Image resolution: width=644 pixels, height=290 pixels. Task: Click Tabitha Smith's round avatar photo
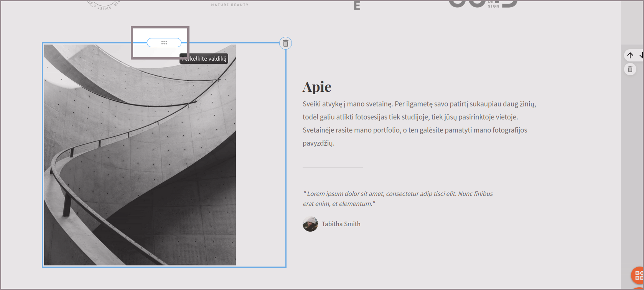click(310, 224)
